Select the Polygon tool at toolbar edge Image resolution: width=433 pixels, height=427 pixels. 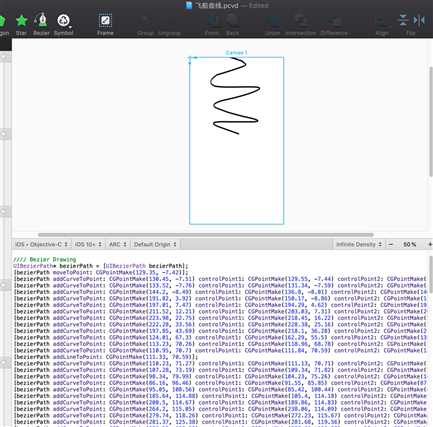[x=3, y=24]
